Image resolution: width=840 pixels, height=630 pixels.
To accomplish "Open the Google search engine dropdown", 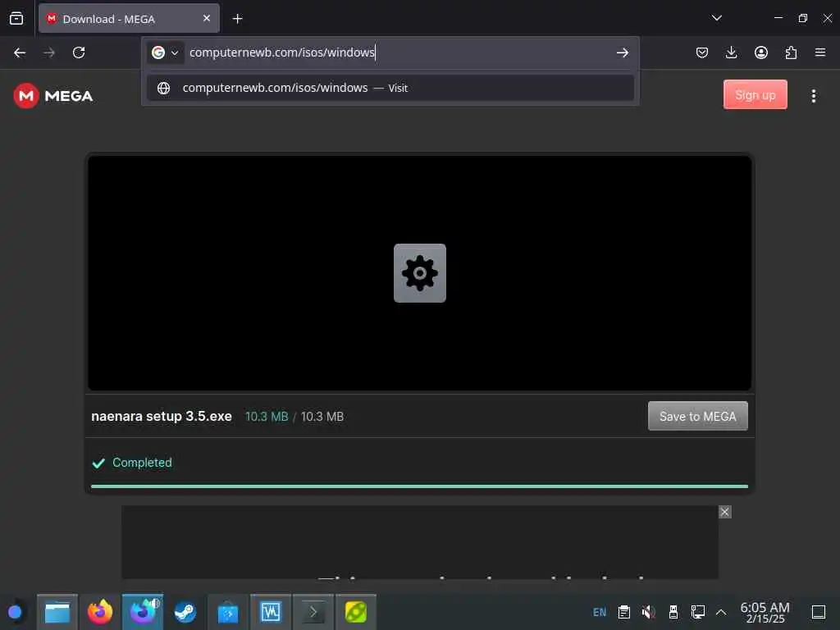I will click(165, 52).
